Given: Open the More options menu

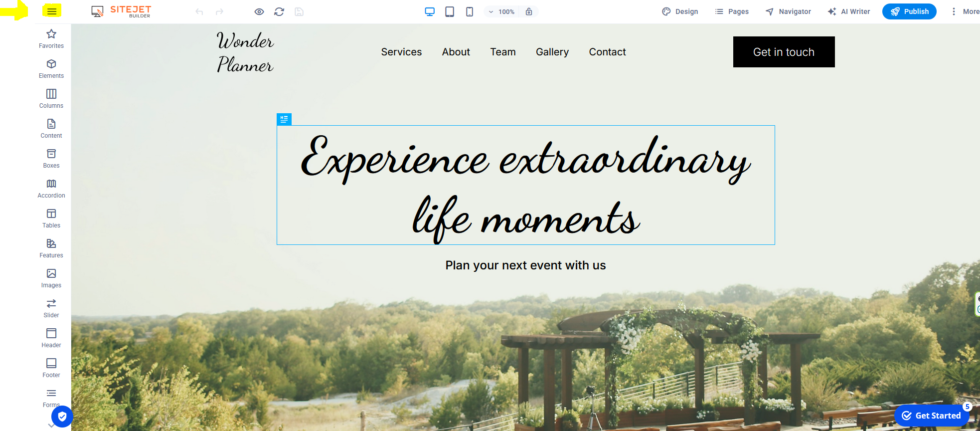Looking at the screenshot, I should coord(965,11).
